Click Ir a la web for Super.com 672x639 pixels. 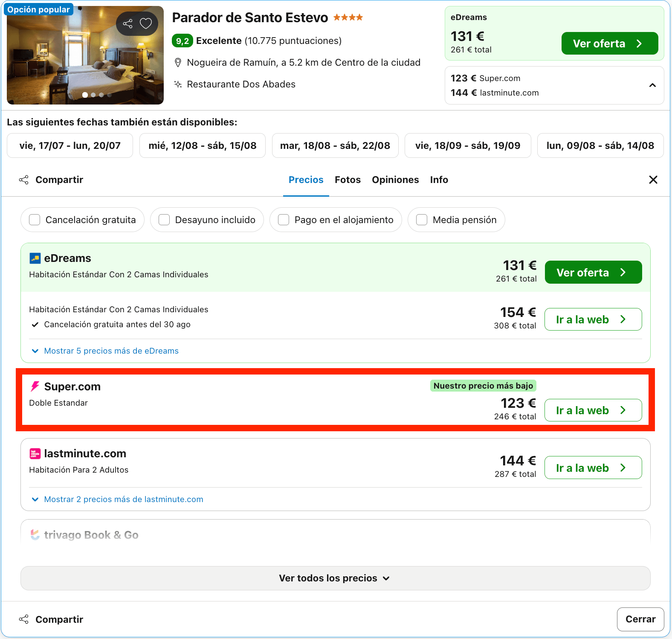pos(593,410)
